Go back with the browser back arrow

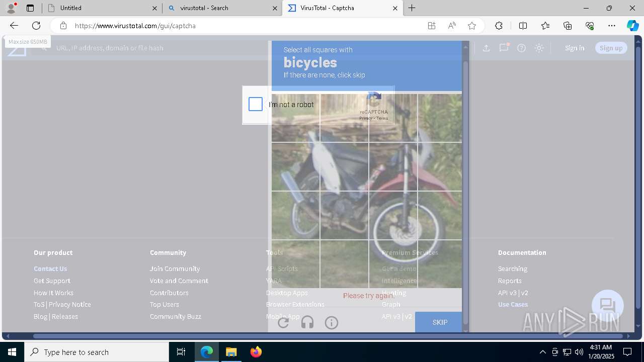[x=14, y=26]
